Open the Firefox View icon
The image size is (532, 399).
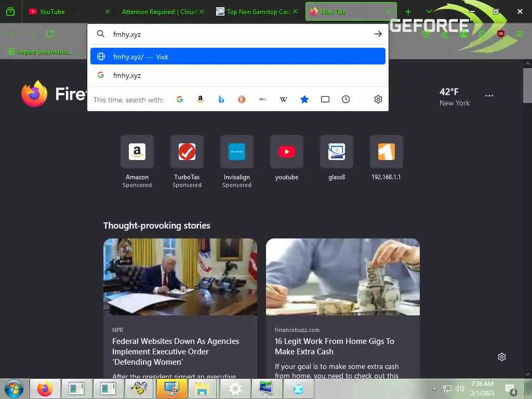tap(10, 11)
